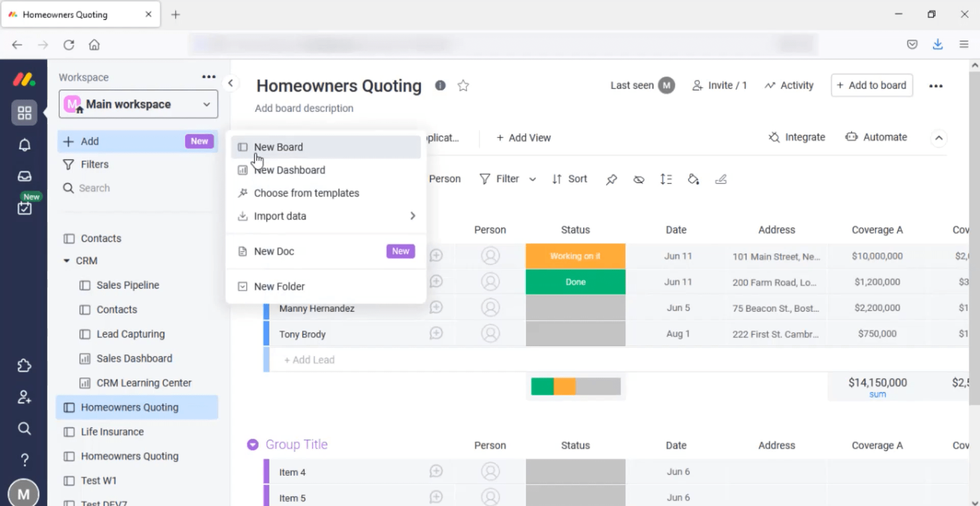Screen dimensions: 980x506
Task: Open search everything magnifier in sidebar
Action: [x=24, y=428]
